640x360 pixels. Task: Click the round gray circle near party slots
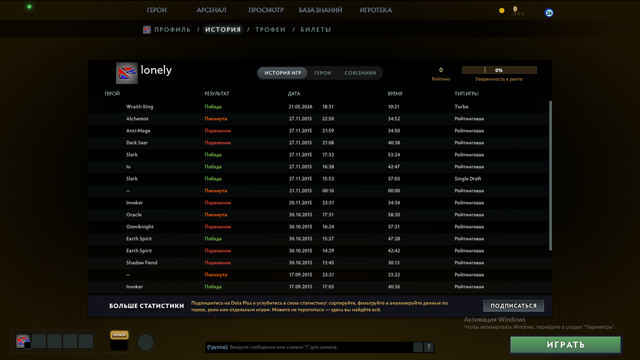coord(145,342)
